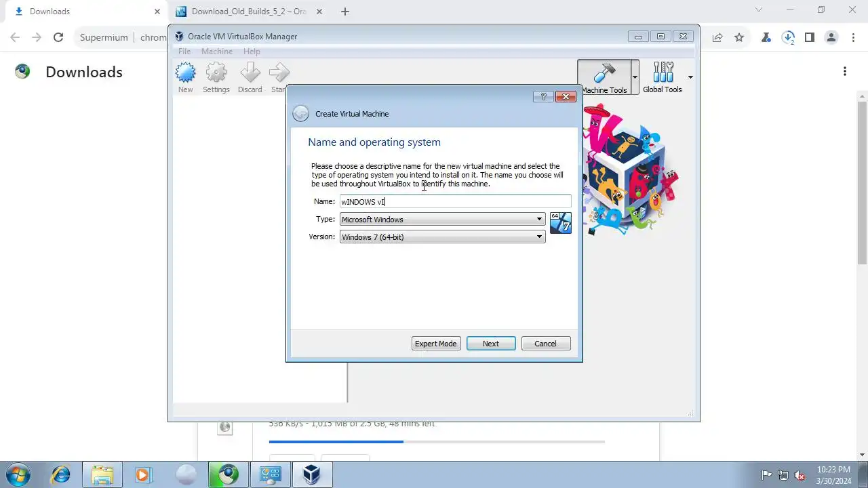Close the Create Virtual Machine dialog

(566, 97)
